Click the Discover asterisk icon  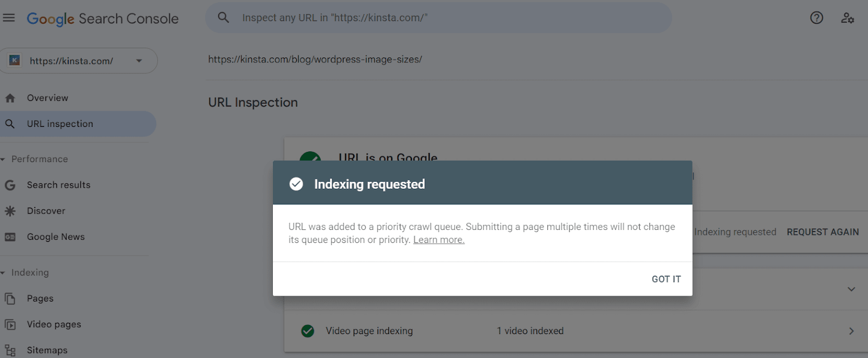click(10, 211)
